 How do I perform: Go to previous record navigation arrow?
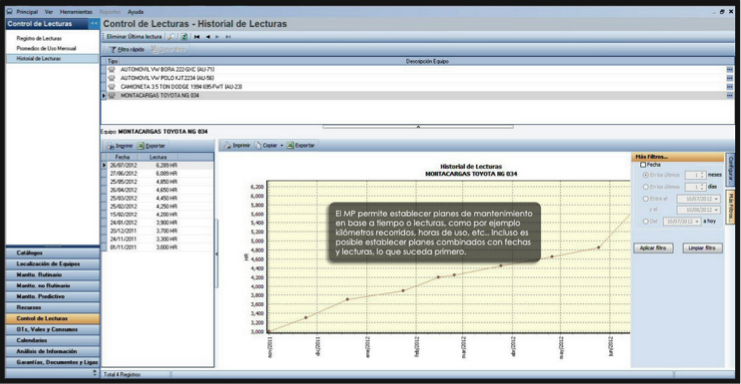coord(208,37)
